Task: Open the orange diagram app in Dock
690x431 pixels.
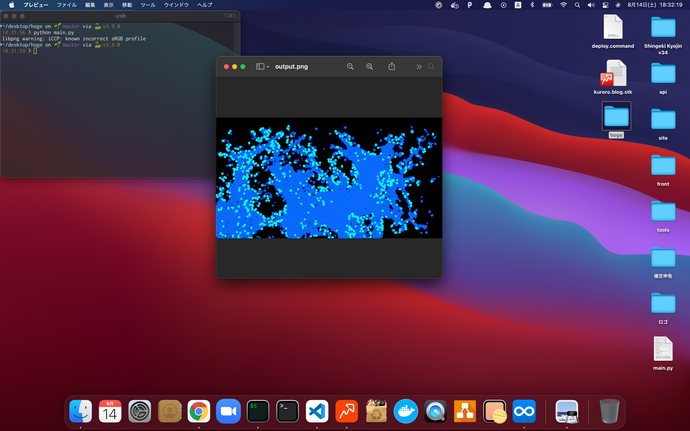Action: (465, 411)
